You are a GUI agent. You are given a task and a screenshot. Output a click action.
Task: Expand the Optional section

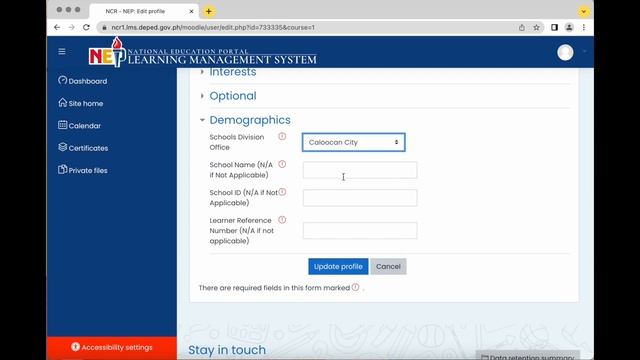[x=233, y=96]
